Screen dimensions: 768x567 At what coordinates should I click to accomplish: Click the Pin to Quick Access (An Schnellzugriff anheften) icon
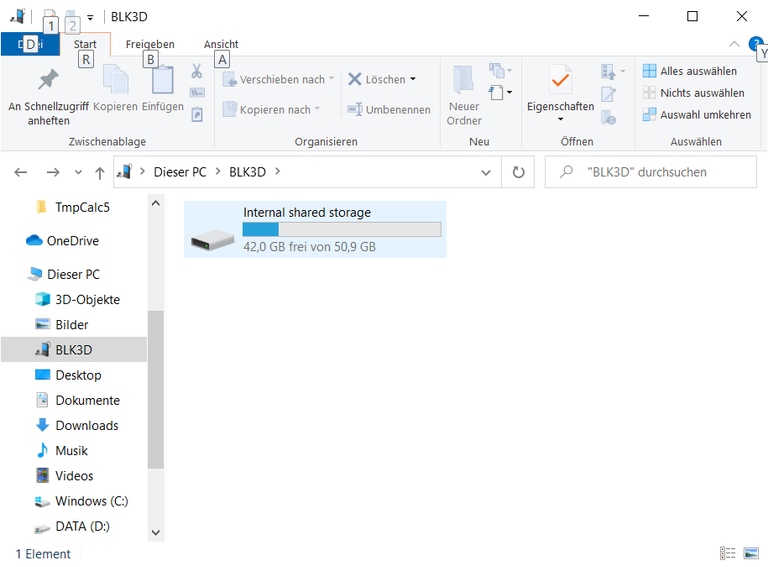(48, 81)
